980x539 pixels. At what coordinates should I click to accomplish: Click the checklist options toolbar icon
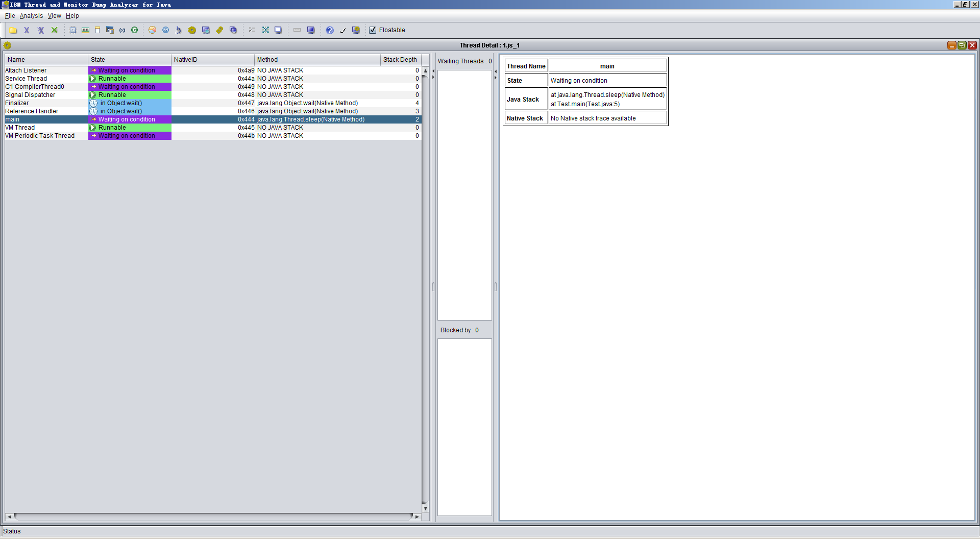(252, 30)
